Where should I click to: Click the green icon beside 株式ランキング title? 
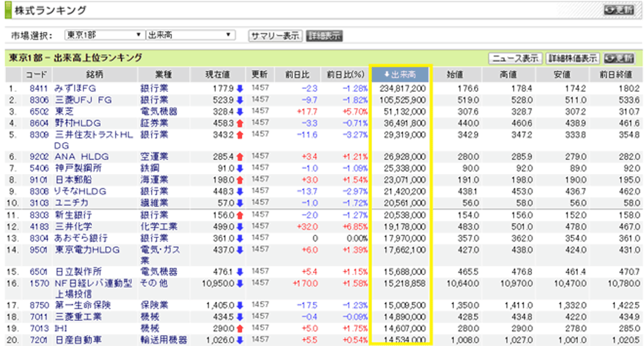[x=8, y=10]
